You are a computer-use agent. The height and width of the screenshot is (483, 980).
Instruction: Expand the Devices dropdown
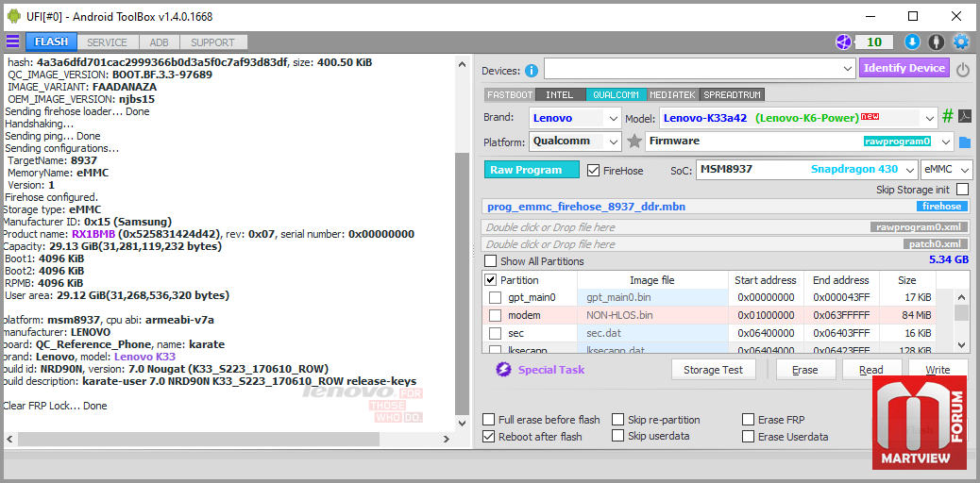pos(848,69)
